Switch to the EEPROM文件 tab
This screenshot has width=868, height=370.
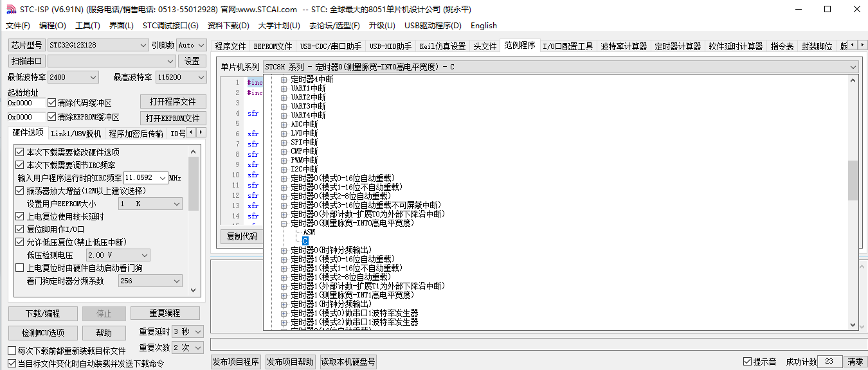273,46
